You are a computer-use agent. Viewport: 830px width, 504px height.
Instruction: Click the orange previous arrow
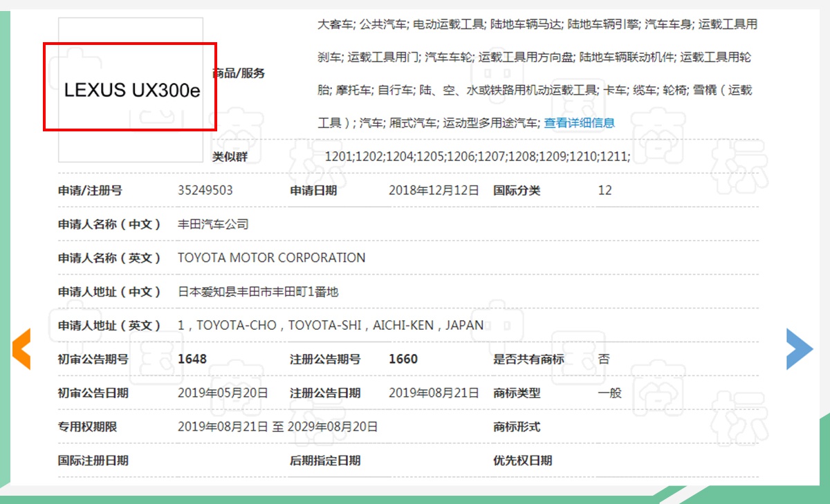click(21, 349)
